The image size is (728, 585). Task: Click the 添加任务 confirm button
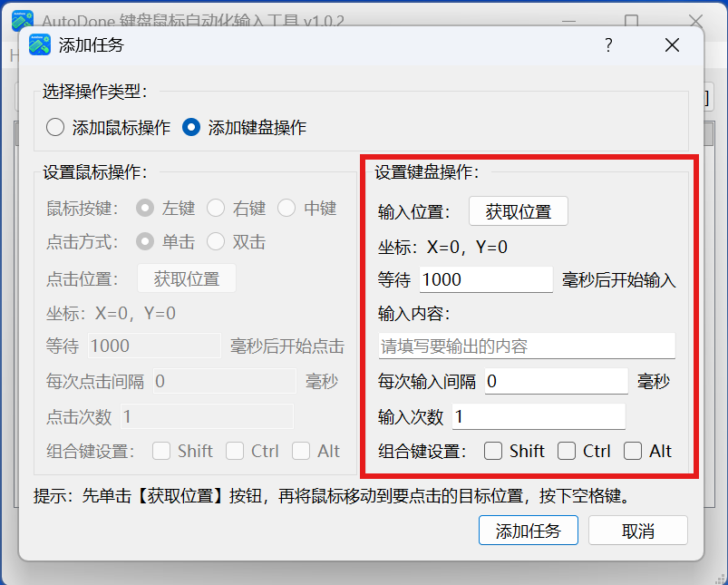[528, 530]
